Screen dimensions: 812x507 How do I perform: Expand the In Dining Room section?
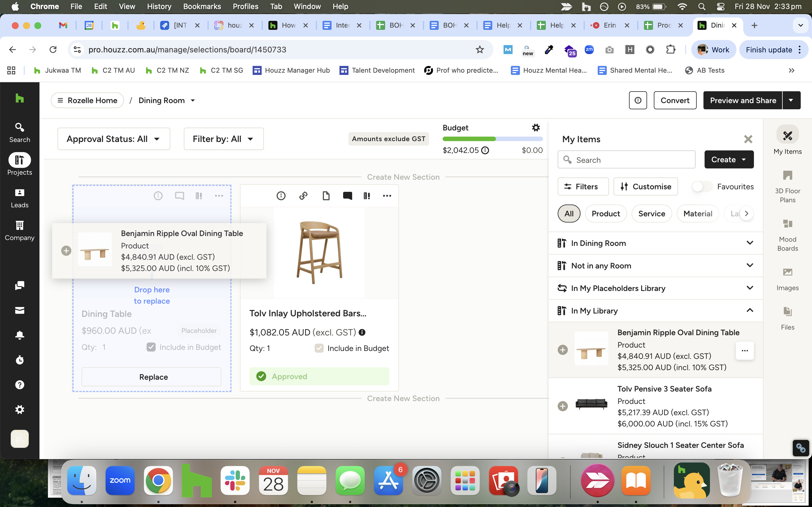(x=655, y=243)
